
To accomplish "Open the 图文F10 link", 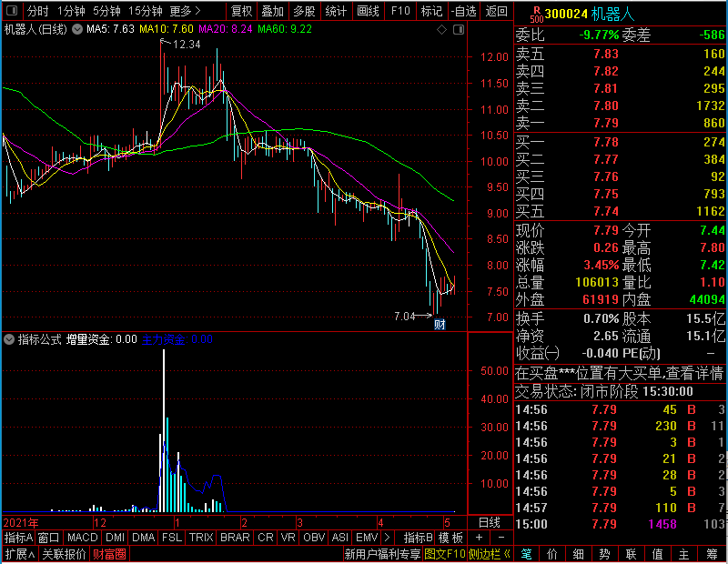I will 445,554.
